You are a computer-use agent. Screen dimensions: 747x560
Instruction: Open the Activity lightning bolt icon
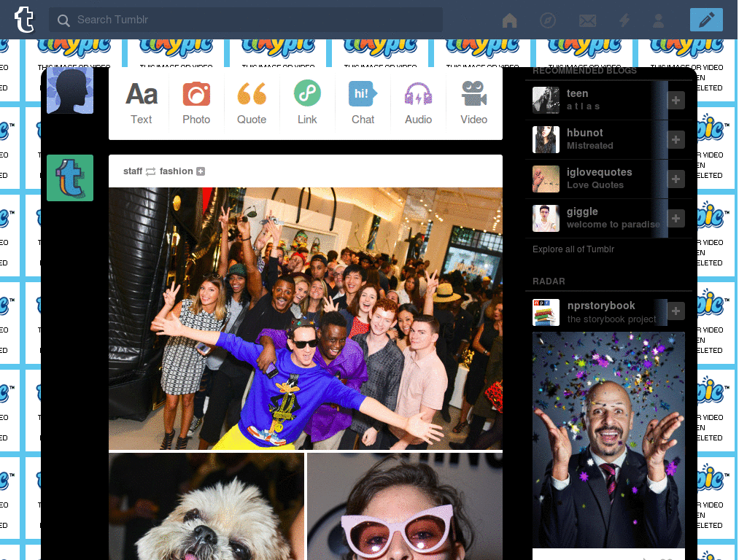[624, 20]
